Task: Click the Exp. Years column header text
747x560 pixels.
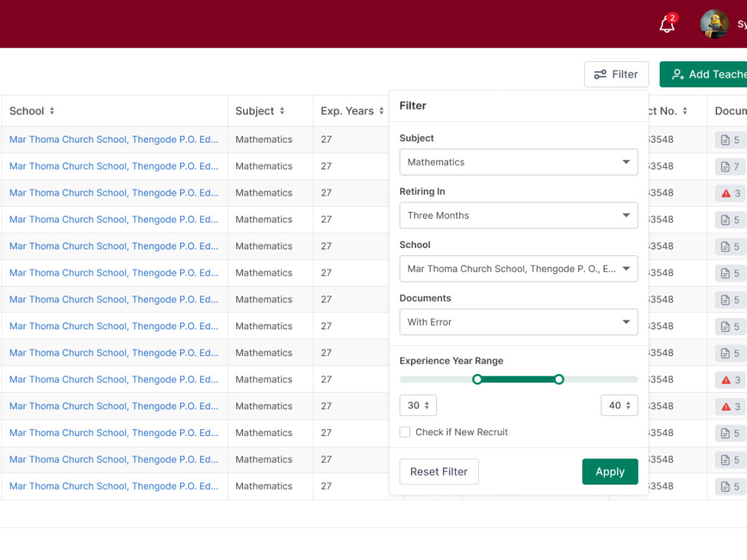Action: (347, 111)
